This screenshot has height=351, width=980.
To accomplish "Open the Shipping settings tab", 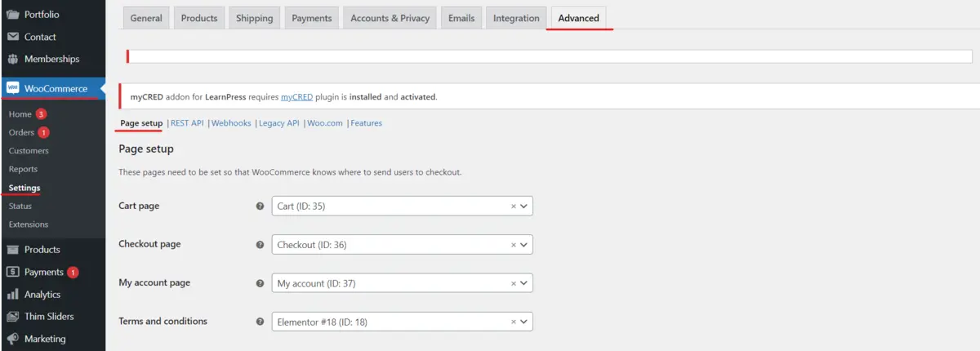I will (255, 18).
